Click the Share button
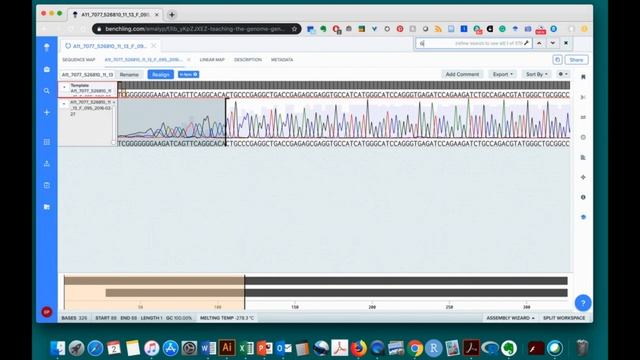 coord(576,60)
